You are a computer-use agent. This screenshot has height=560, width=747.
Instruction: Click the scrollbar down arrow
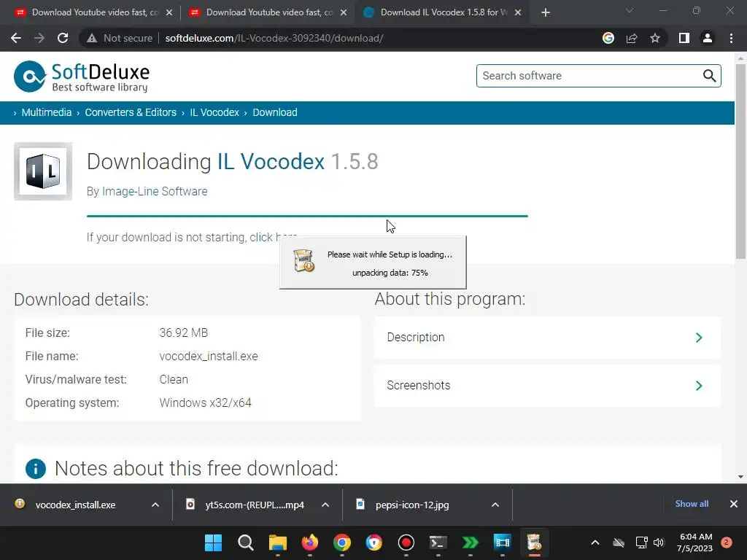click(740, 477)
